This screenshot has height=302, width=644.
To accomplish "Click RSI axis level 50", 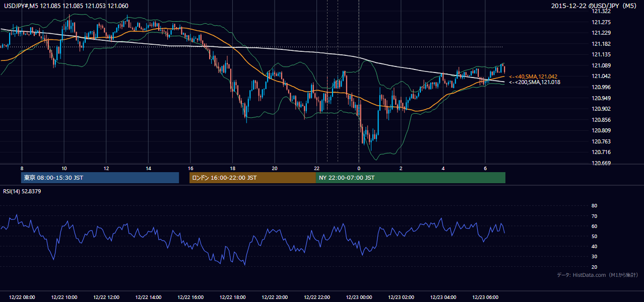I will pyautogui.click(x=594, y=236).
